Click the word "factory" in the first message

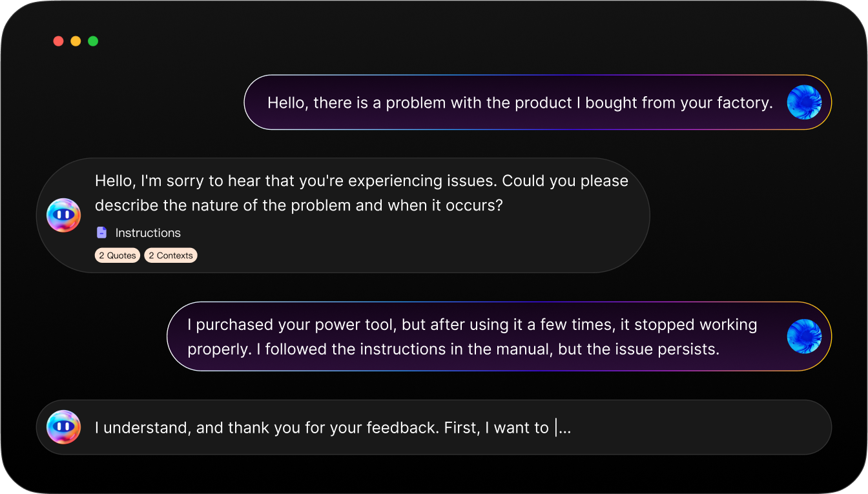point(745,103)
